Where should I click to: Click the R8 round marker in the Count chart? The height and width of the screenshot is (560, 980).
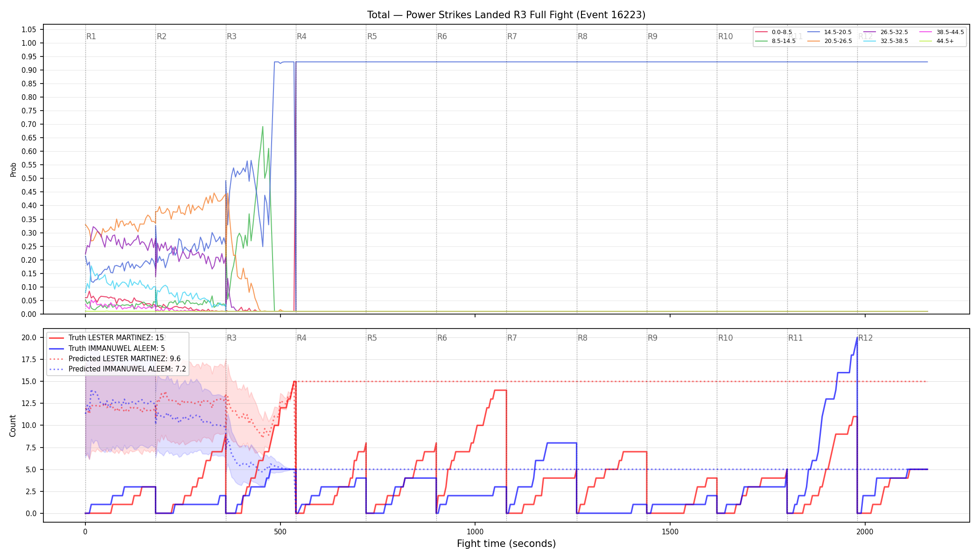[582, 338]
